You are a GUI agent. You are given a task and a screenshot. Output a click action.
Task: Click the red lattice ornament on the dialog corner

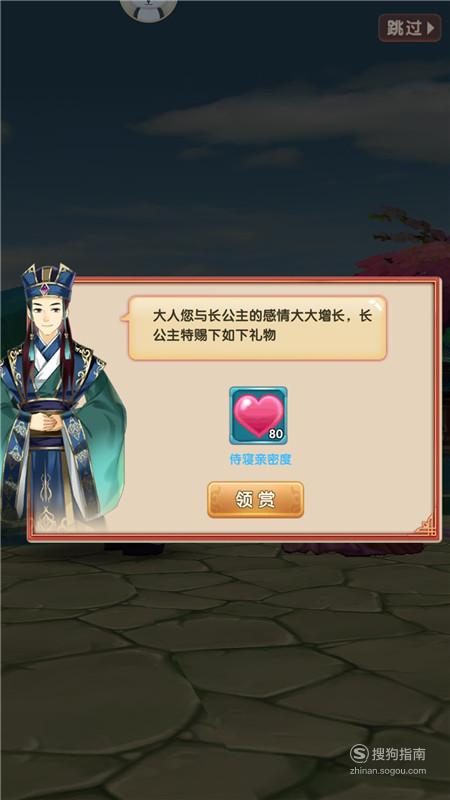[x=426, y=525]
